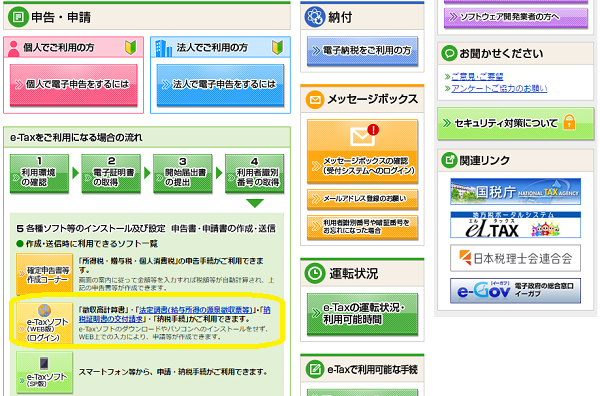Open 電子納税をご利用の方 button
The image size is (600, 396).
[362, 51]
